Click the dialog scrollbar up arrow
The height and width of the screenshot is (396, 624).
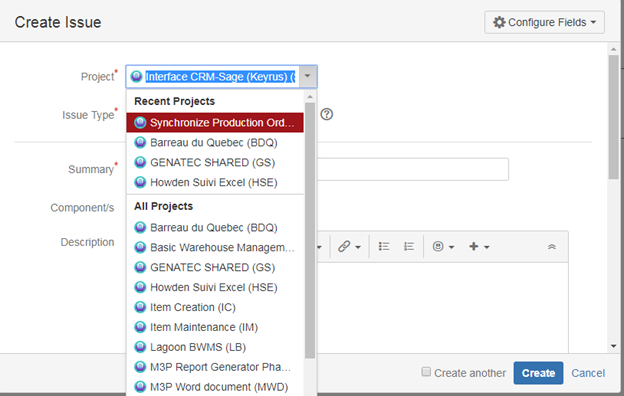click(614, 49)
